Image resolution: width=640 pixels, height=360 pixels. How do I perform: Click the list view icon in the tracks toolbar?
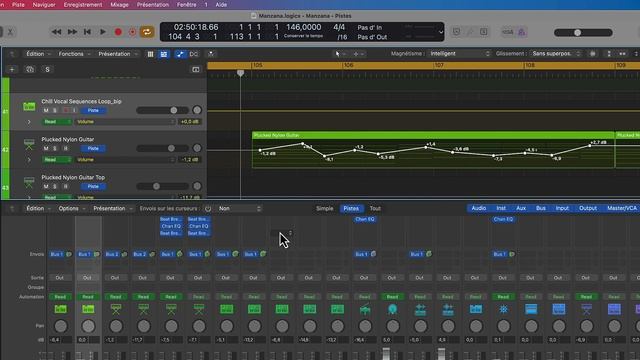click(164, 54)
